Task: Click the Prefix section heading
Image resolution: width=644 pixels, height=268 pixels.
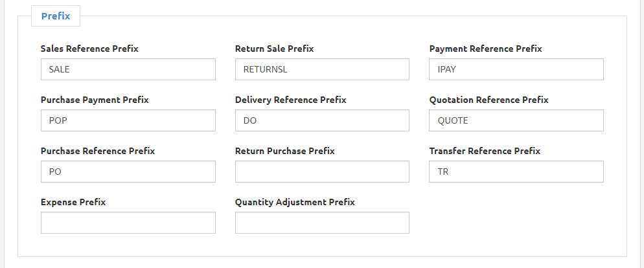Action: point(56,16)
